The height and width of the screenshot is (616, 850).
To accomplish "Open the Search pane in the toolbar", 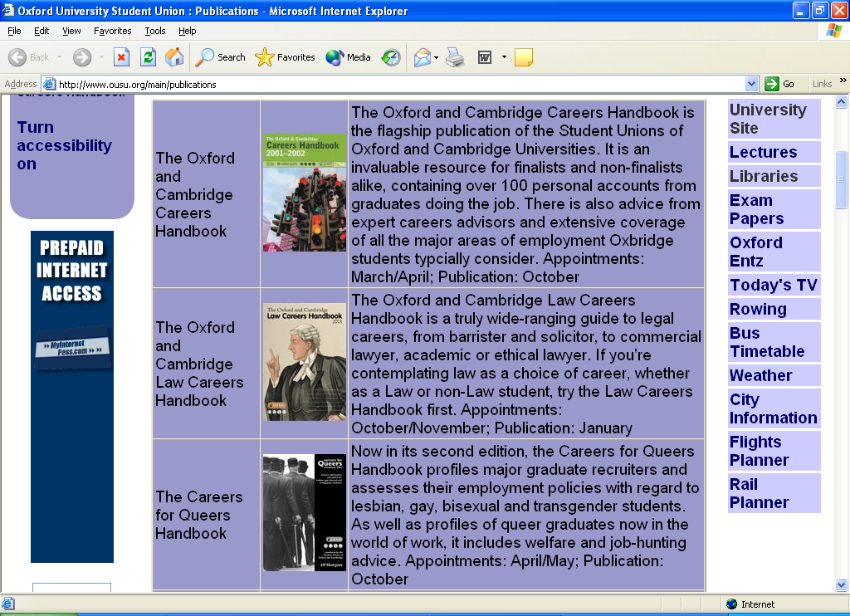I will (x=220, y=57).
